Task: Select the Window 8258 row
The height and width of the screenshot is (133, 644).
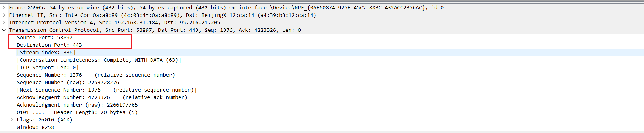Action: (x=322, y=127)
